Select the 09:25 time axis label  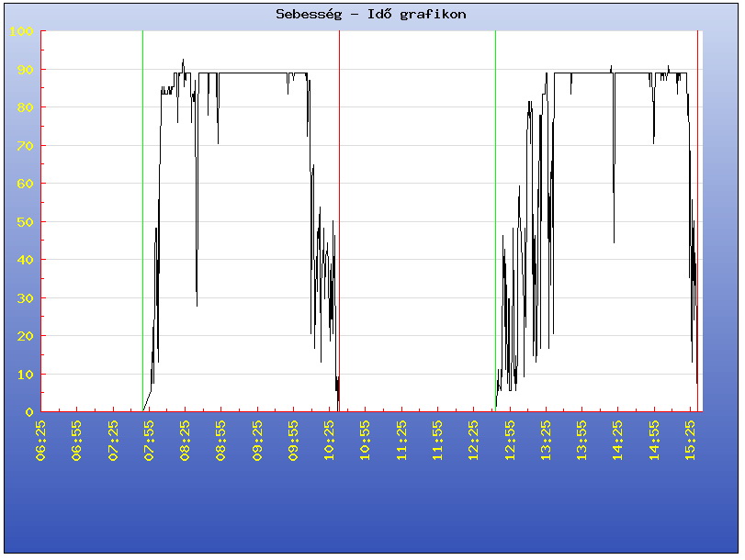[257, 441]
